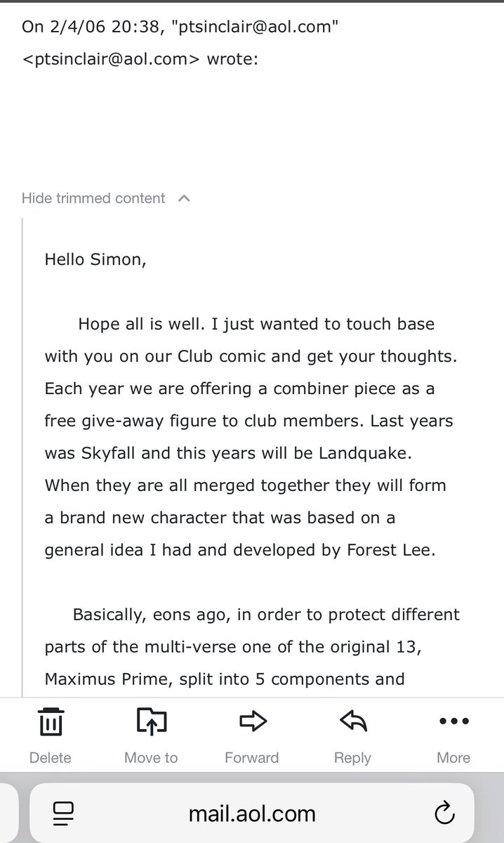Select the "Move to" label
Image resolution: width=504 pixels, height=843 pixels.
click(x=151, y=758)
